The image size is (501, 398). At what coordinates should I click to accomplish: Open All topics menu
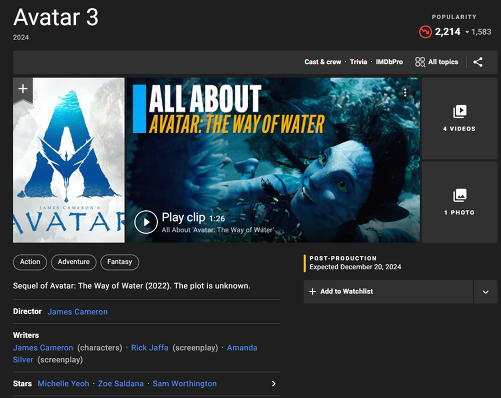tap(437, 62)
